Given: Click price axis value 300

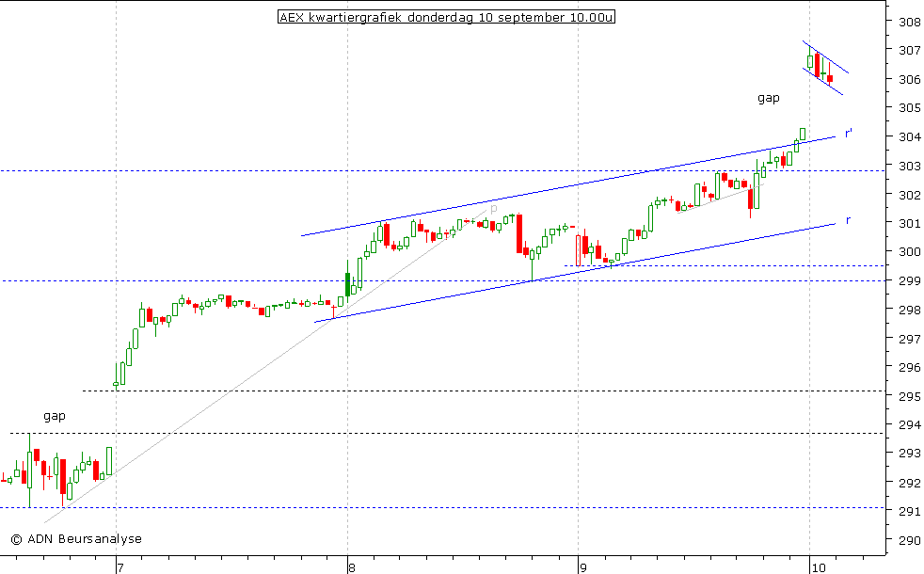Looking at the screenshot, I should coord(910,252).
